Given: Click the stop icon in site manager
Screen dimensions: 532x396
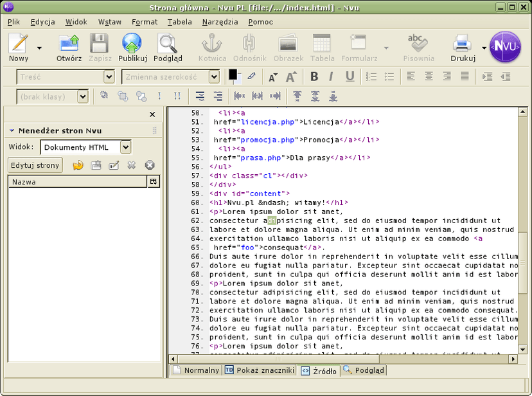Looking at the screenshot, I should (x=150, y=165).
